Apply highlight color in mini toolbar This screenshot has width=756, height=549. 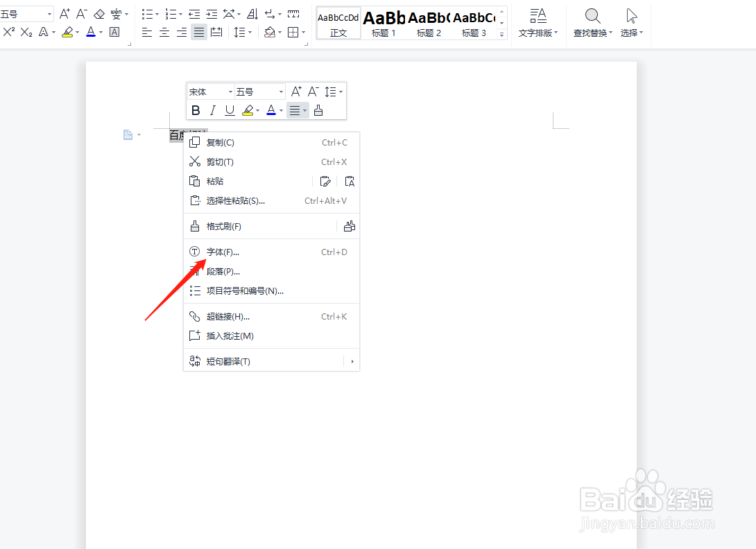click(248, 111)
